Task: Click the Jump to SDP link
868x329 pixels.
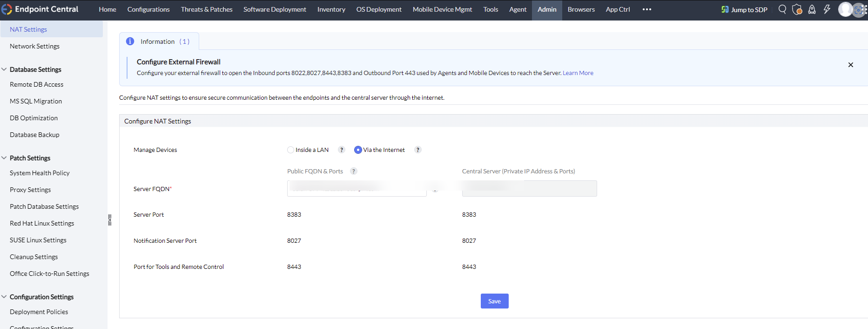Action: [749, 10]
